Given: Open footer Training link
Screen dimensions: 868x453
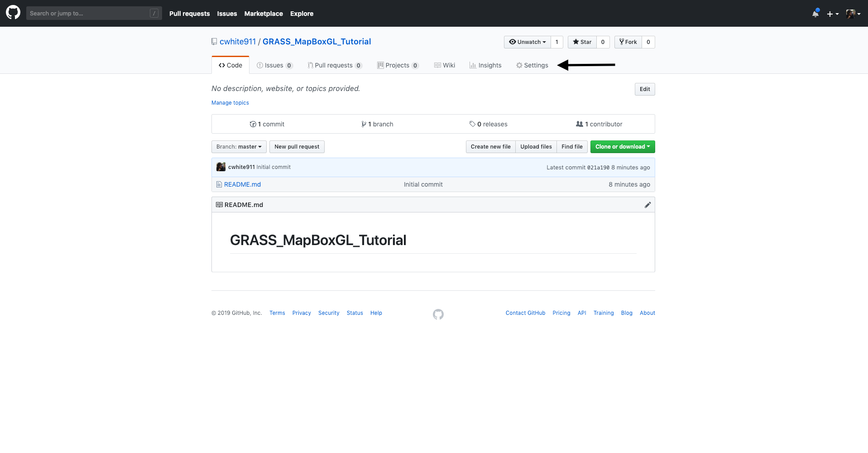Looking at the screenshot, I should [x=604, y=313].
